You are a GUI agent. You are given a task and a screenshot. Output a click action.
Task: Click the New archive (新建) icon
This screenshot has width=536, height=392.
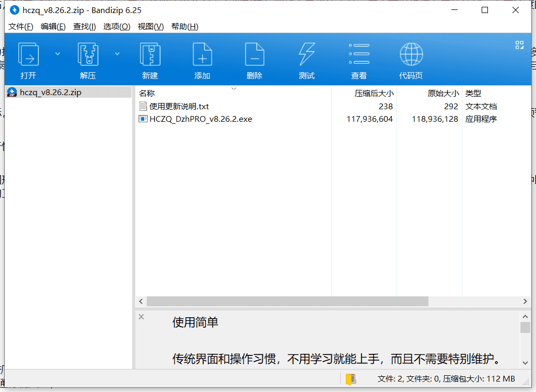(x=150, y=54)
